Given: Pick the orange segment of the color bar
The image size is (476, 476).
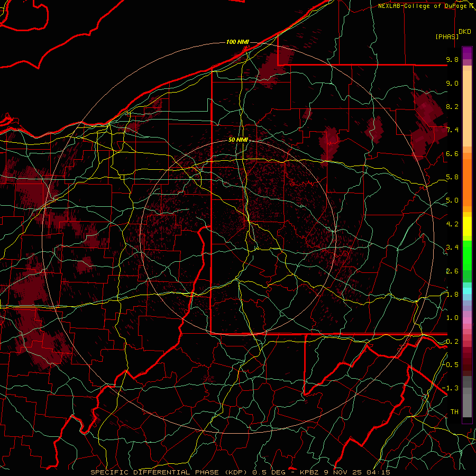Looking at the screenshot, I should 467,182.
